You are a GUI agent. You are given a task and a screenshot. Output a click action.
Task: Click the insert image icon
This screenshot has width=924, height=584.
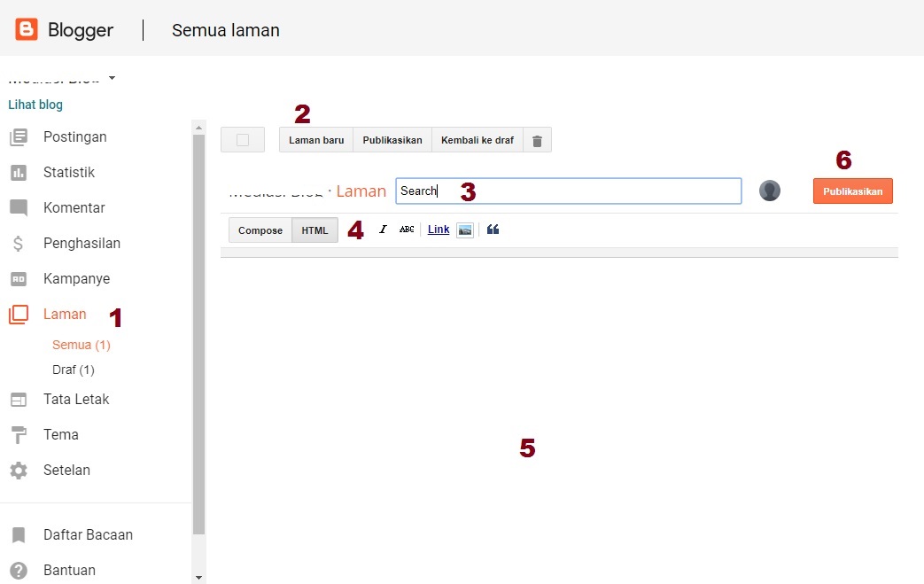(465, 230)
